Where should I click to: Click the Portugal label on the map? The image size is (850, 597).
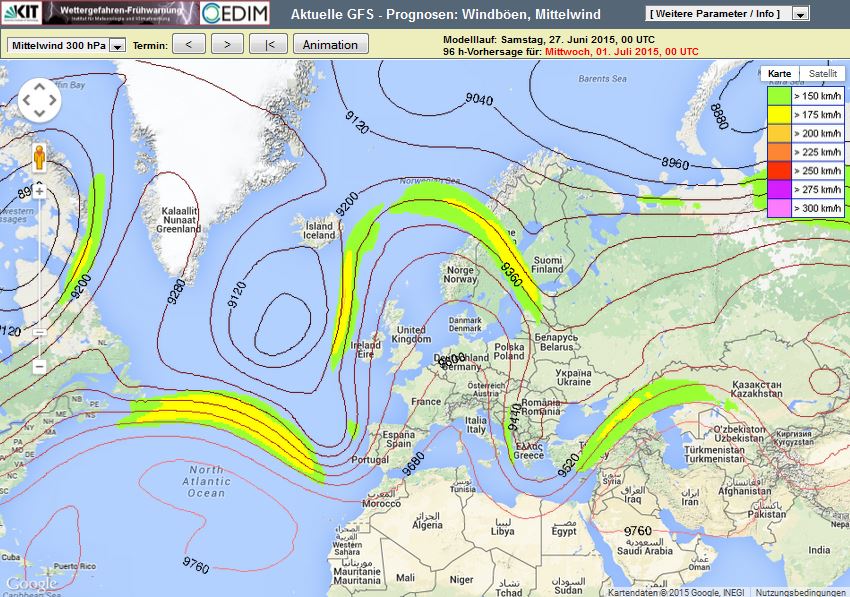(x=370, y=460)
